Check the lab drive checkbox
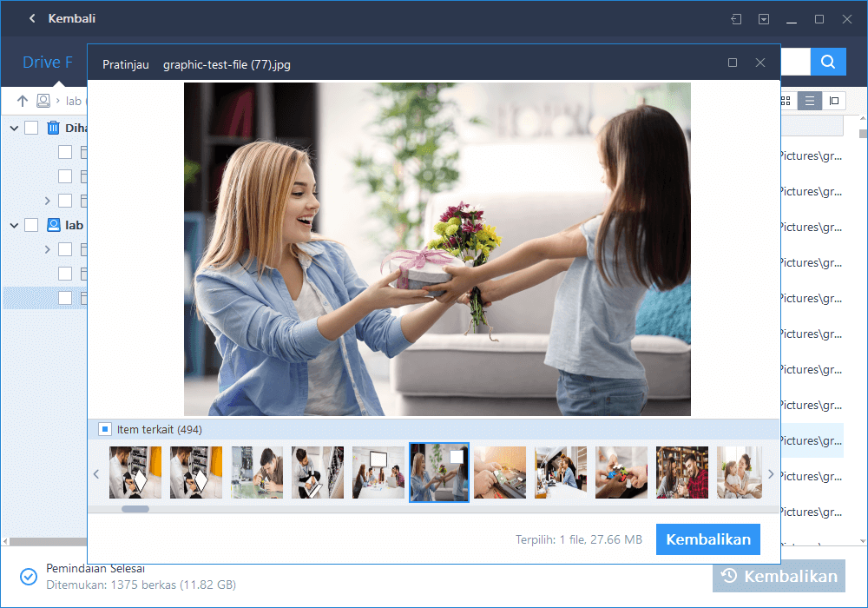 [31, 225]
